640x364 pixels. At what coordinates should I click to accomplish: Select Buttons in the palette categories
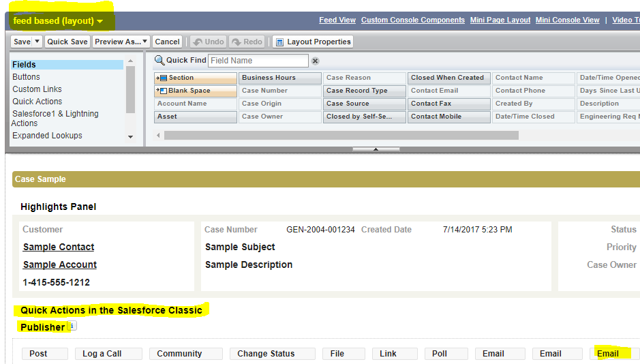[26, 77]
